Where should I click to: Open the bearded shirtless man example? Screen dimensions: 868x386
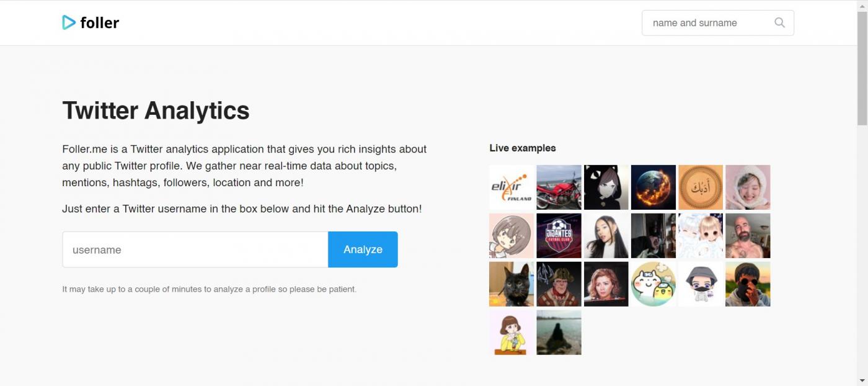748,236
